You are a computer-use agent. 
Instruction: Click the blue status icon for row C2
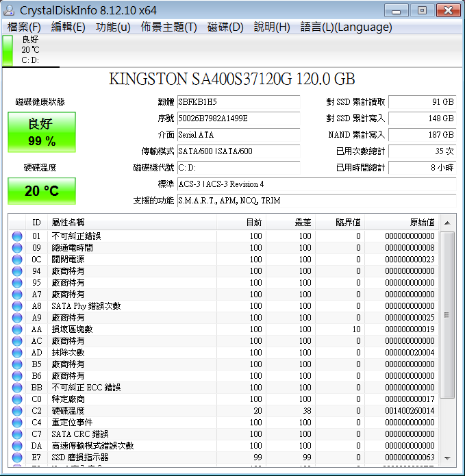[x=17, y=411]
